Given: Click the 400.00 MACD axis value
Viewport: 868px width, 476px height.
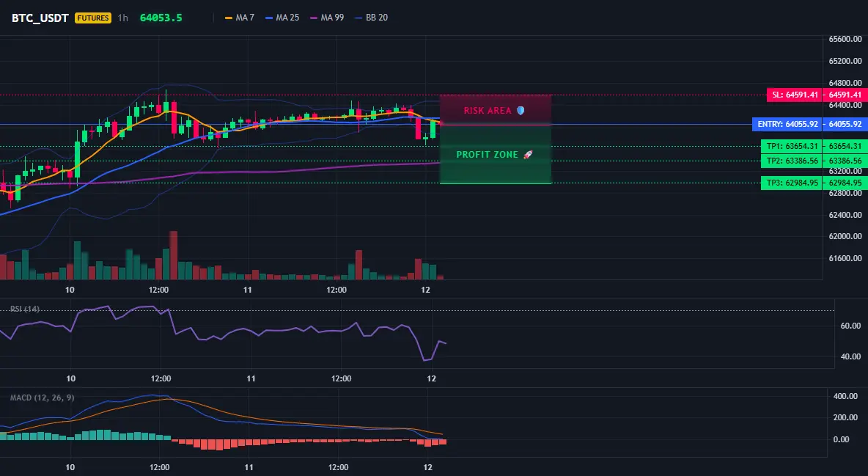Looking at the screenshot, I should [845, 396].
